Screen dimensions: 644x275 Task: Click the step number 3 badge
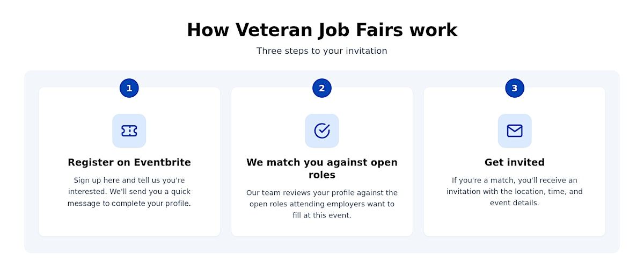click(515, 88)
